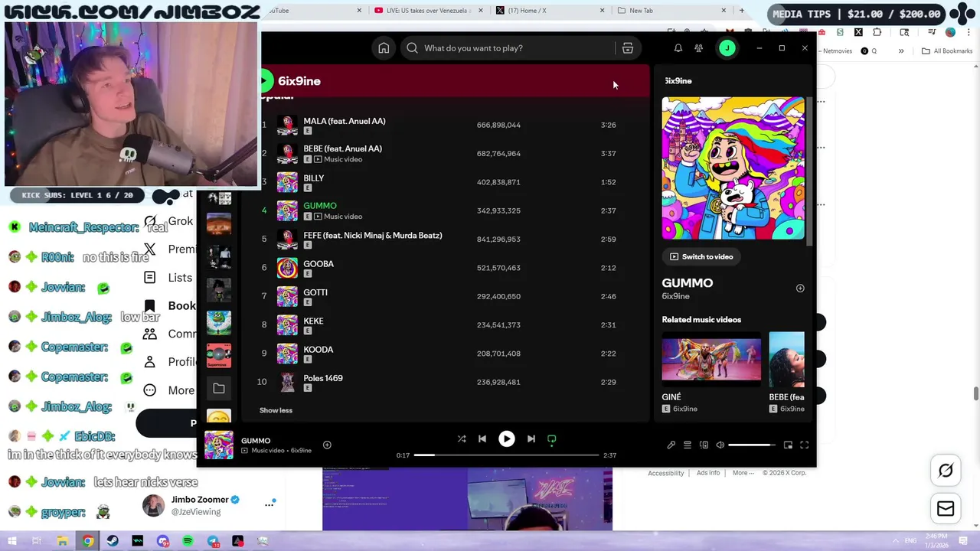This screenshot has width=980, height=551.
Task: Open the Windows Start menu
Action: click(x=11, y=541)
